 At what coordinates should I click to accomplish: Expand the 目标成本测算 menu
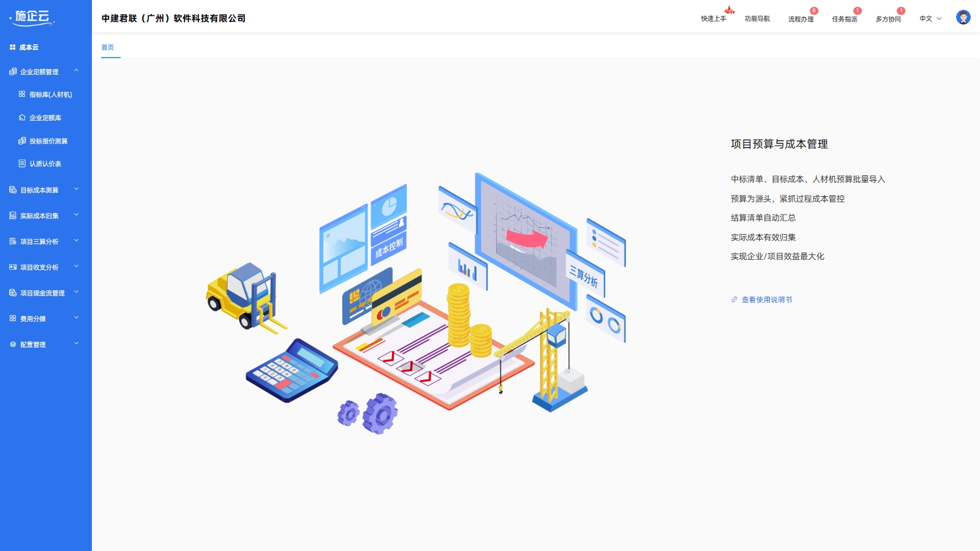[x=77, y=189]
